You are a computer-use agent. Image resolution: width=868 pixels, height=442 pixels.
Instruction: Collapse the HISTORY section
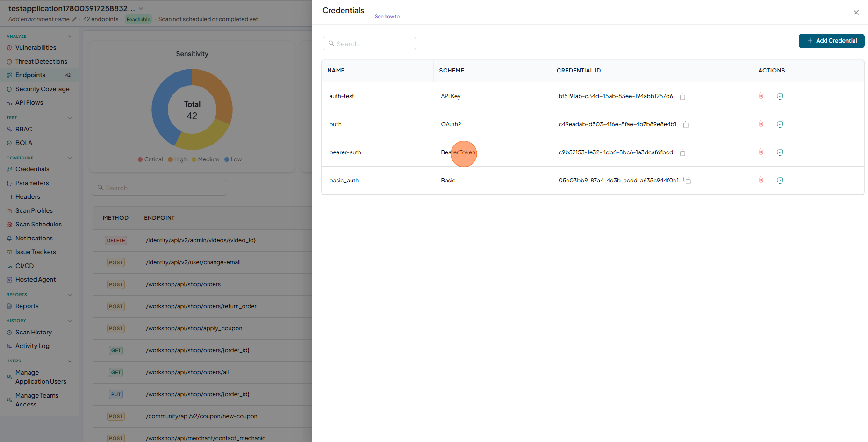pos(70,321)
